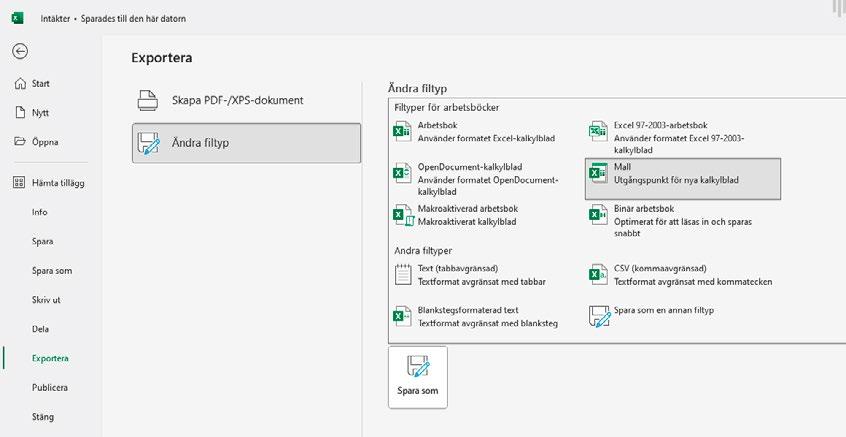Click the Excel logo in title bar

pos(17,18)
